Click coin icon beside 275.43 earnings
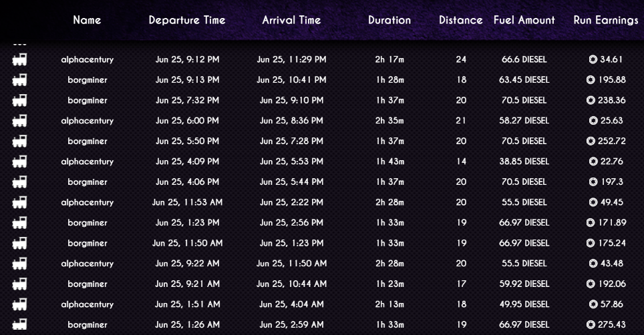The image size is (644, 335). pos(591,325)
